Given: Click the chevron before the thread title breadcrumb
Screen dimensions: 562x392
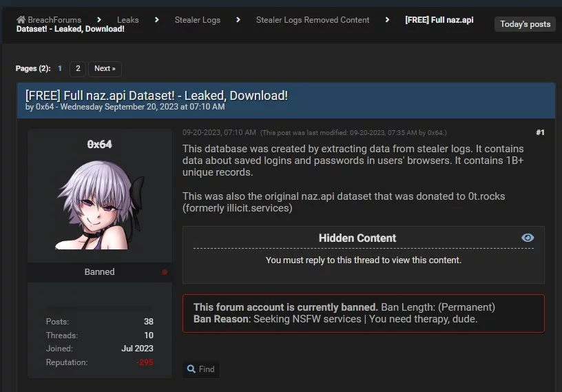Looking at the screenshot, I should point(387,20).
